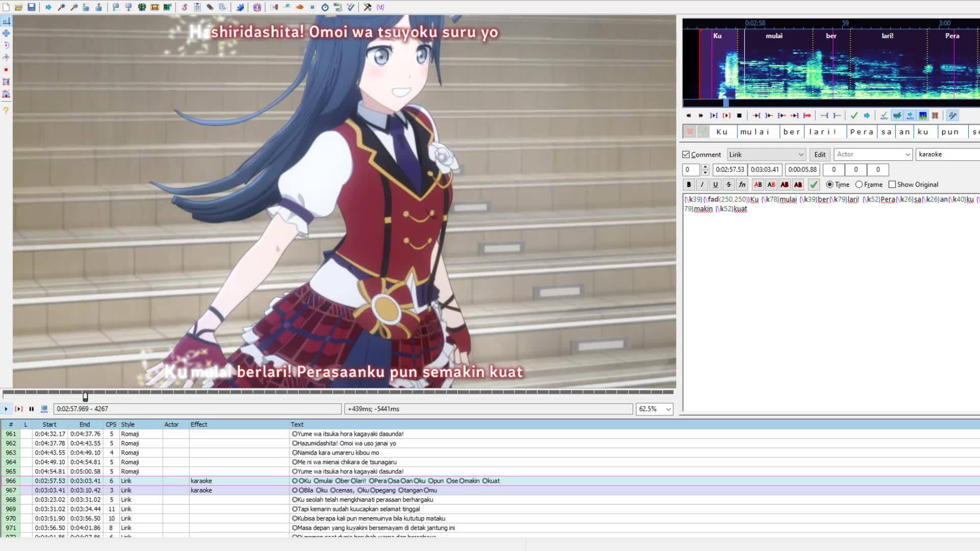Image resolution: width=980 pixels, height=551 pixels.
Task: Play the video from the video controls
Action: click(6, 409)
